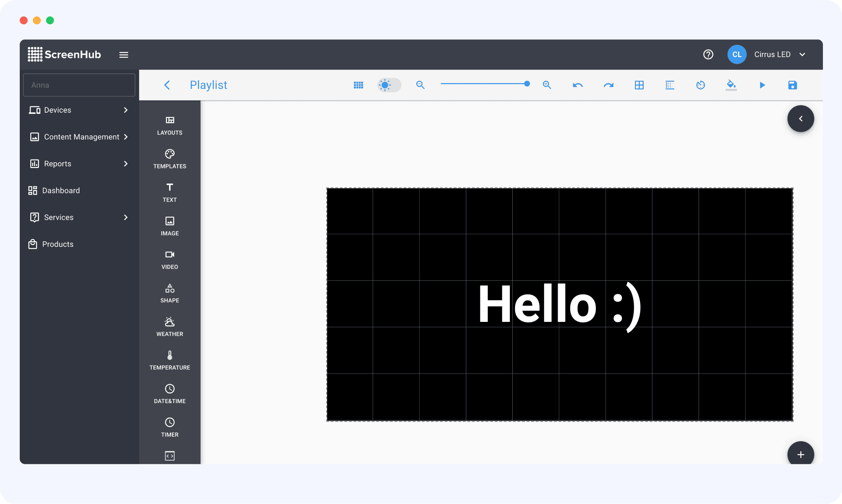Expand Content Management section
Screen dimensions: 842x504
tap(79, 137)
